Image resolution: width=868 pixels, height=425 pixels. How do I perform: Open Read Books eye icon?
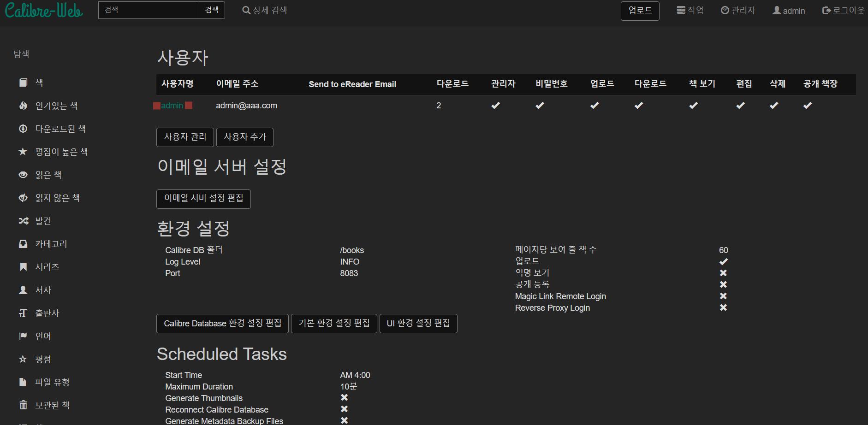(23, 175)
